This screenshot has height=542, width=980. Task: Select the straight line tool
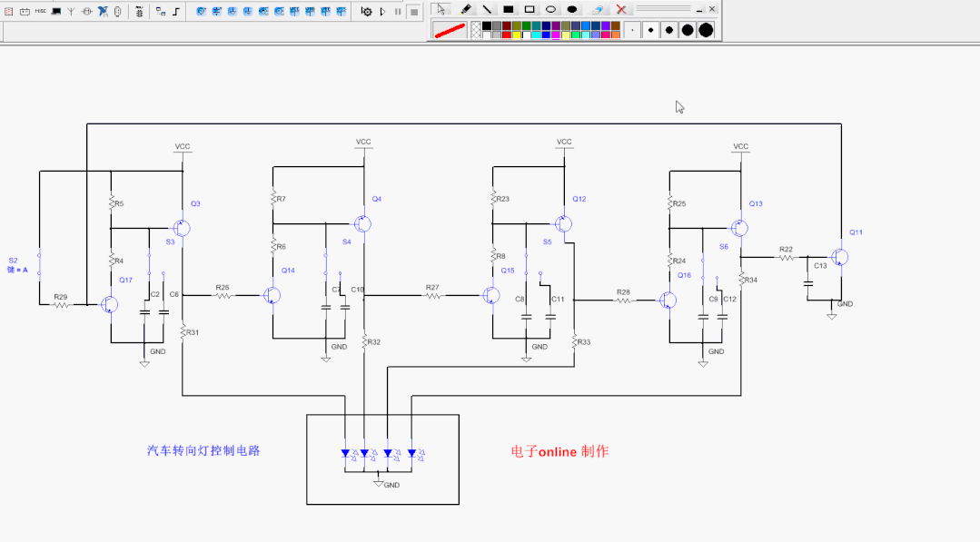tap(487, 10)
